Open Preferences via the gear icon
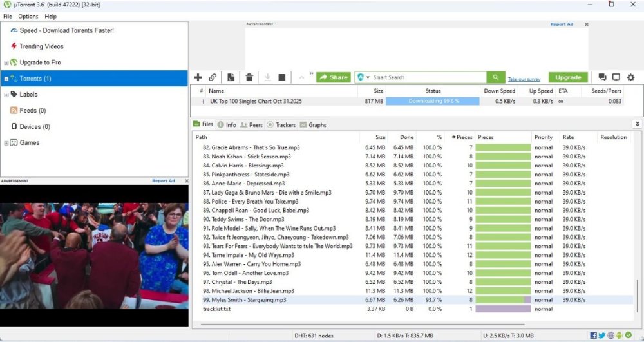The image size is (644, 342). pos(630,77)
